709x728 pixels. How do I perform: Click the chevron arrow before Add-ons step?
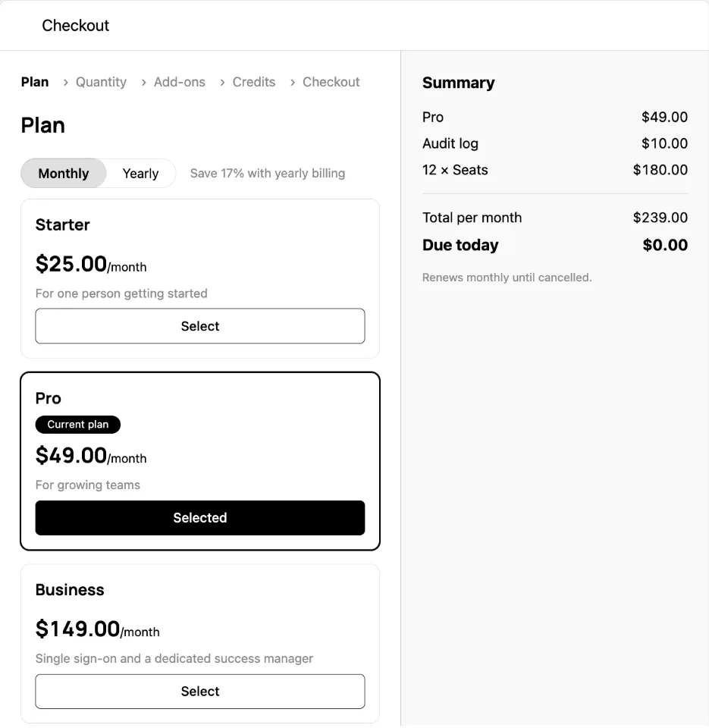click(x=143, y=83)
